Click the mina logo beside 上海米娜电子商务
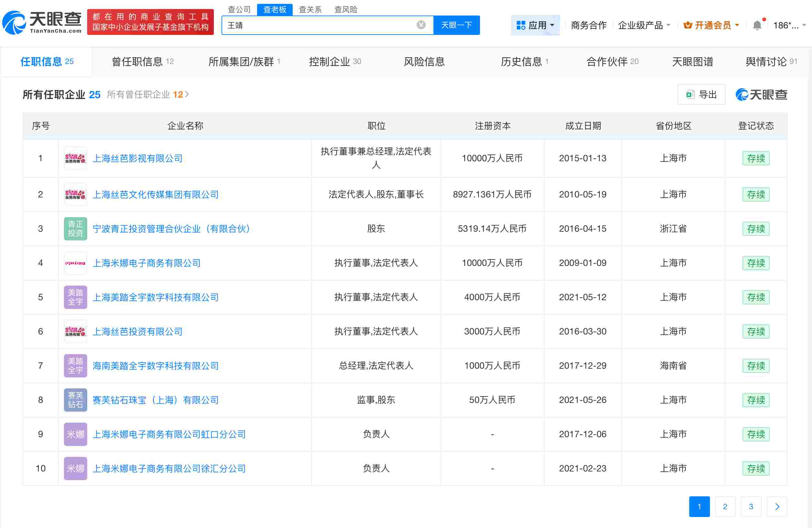 point(75,263)
